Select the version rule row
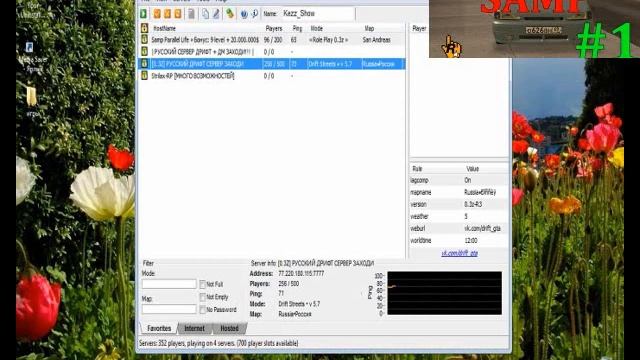 point(459,204)
